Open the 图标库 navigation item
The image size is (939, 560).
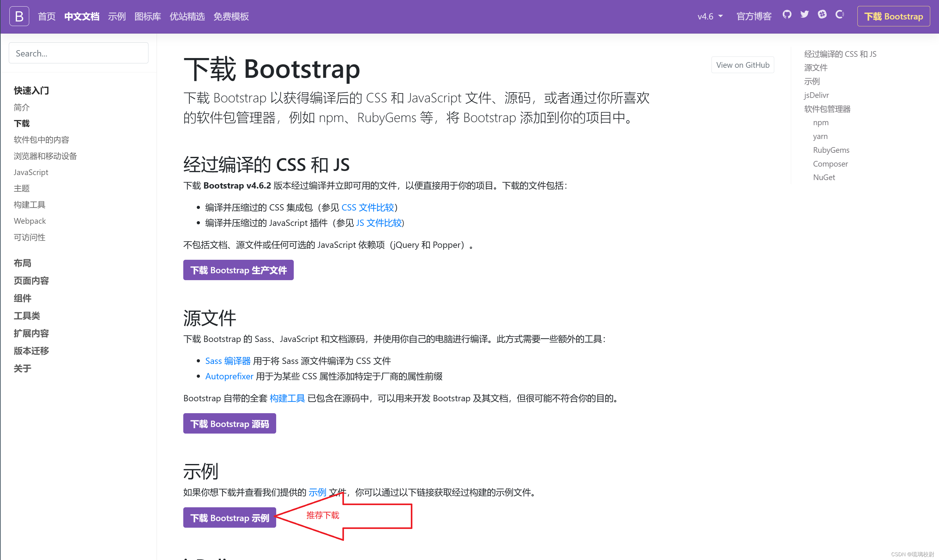click(148, 16)
